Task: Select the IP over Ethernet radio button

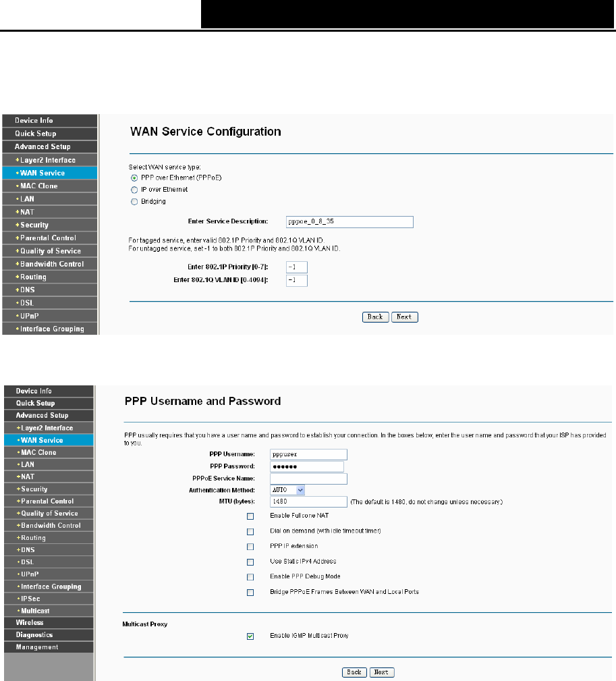Action: pyautogui.click(x=134, y=190)
